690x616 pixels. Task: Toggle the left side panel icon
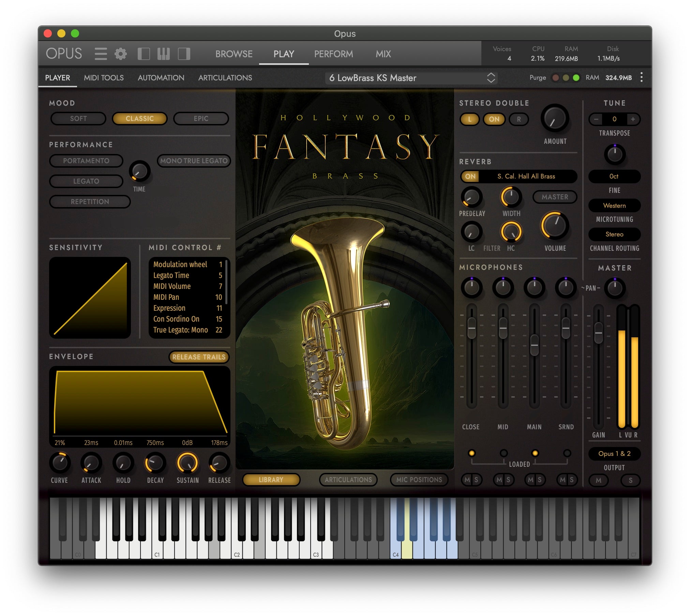[x=144, y=54]
